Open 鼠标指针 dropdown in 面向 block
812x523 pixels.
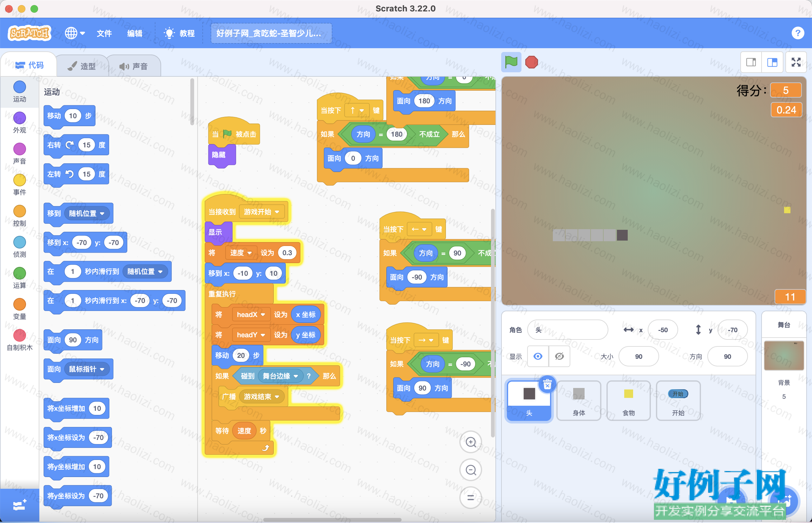click(x=87, y=369)
